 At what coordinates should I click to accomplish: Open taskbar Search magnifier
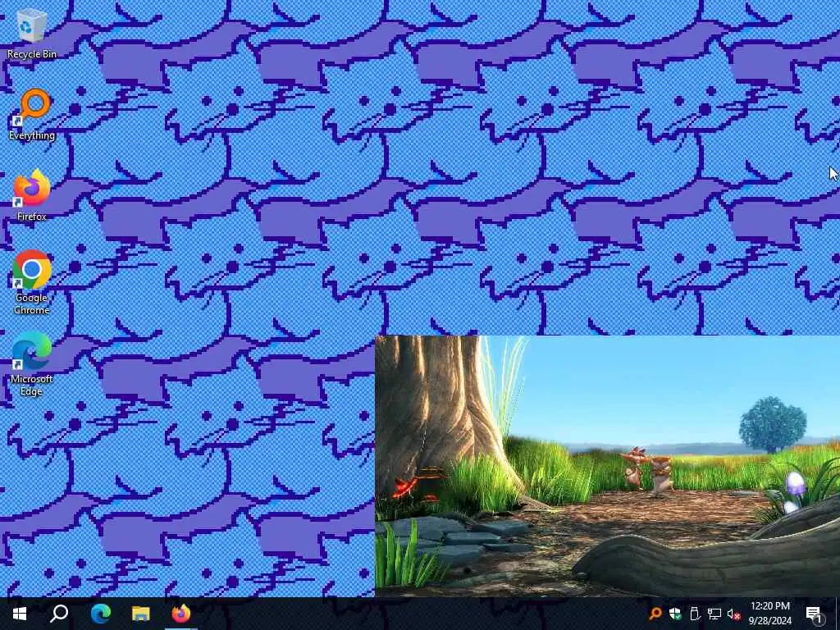(x=59, y=614)
